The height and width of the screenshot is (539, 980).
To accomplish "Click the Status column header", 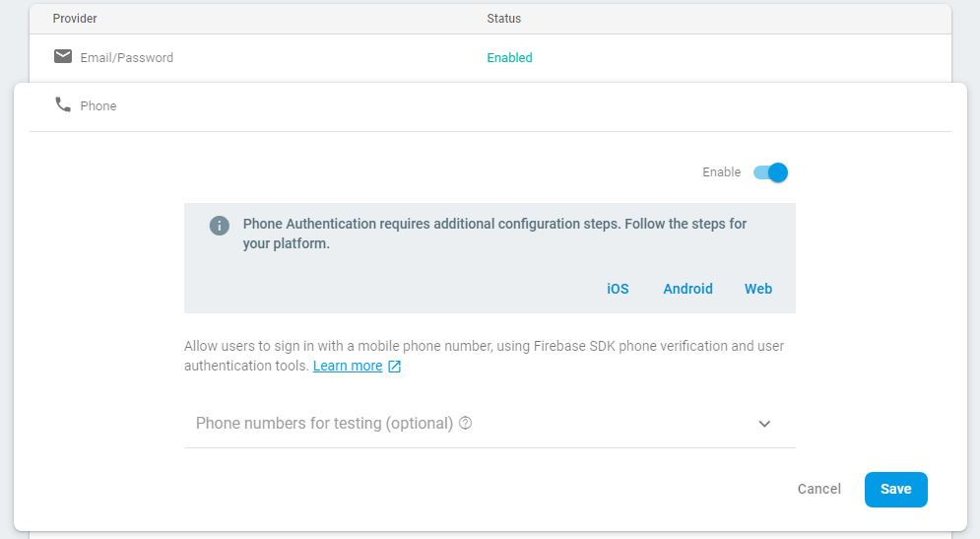I will point(504,19).
